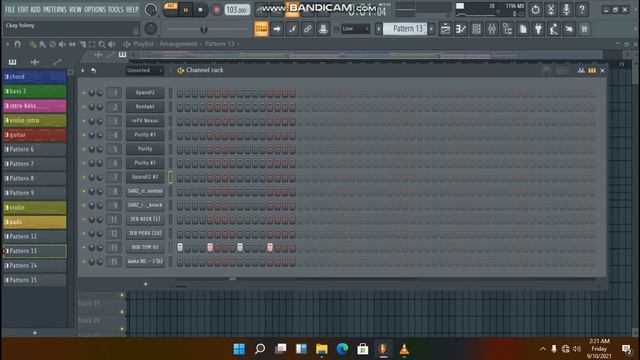640x360 pixels.
Task: Open the VIEW menu
Action: click(x=75, y=9)
